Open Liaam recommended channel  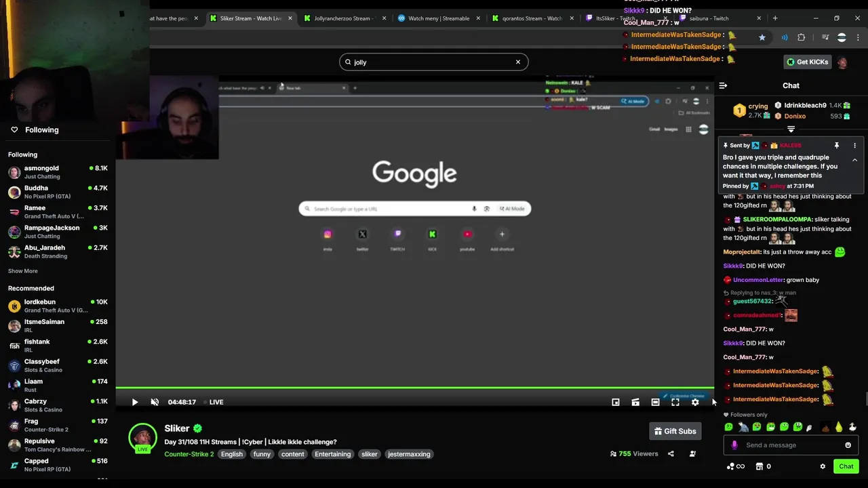coord(58,385)
